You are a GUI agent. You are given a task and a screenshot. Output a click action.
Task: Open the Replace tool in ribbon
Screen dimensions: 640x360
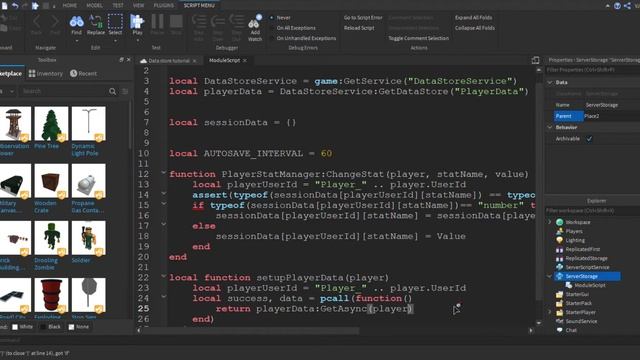click(x=96, y=21)
